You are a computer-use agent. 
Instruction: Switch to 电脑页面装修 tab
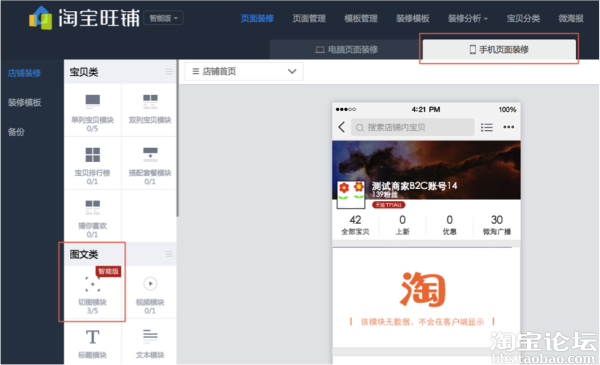[x=346, y=49]
